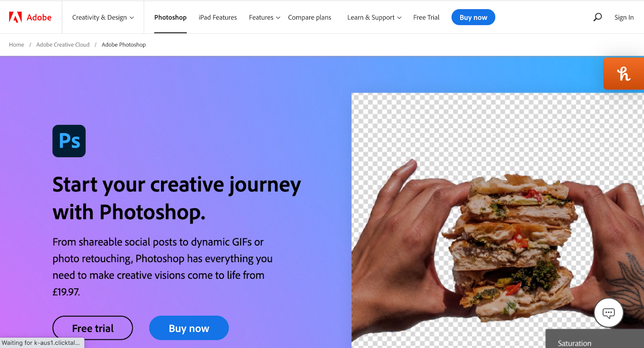Click the sandwich image with transparent background

tap(497, 220)
